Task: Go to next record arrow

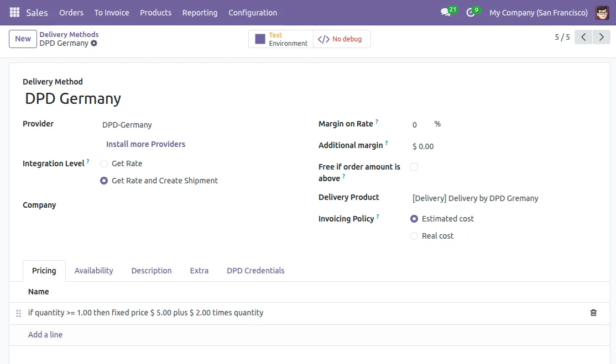Action: pos(602,37)
